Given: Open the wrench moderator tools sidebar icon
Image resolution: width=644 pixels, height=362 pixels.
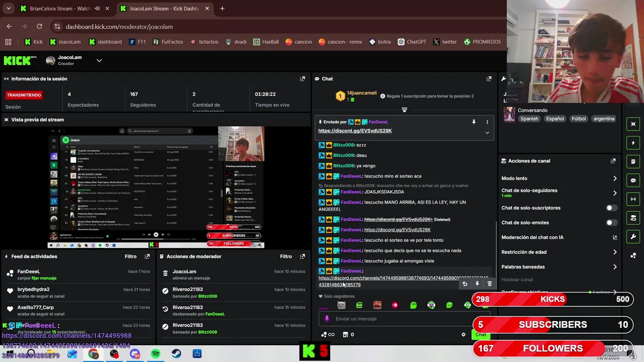Looking at the screenshot, I should tap(633, 237).
